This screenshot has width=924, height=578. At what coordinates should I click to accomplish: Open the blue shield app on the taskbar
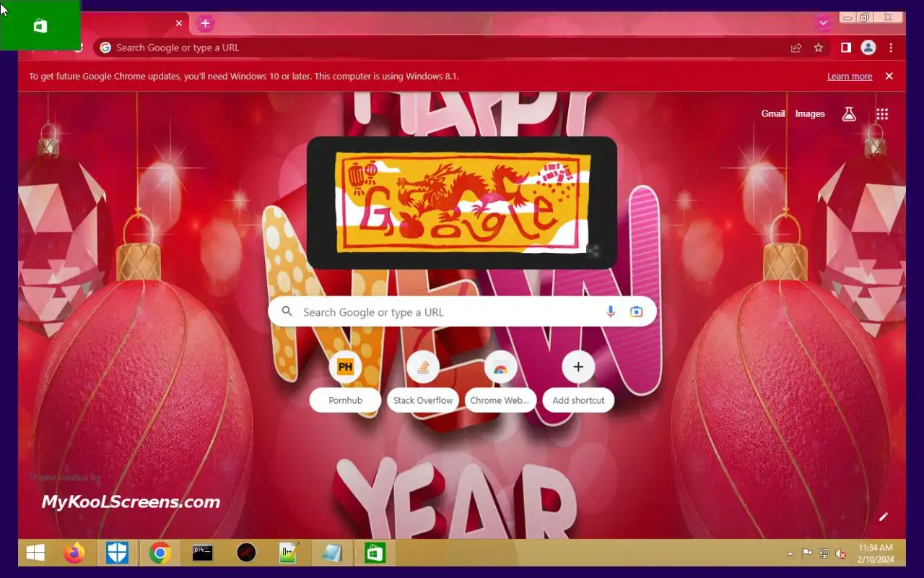point(117,553)
